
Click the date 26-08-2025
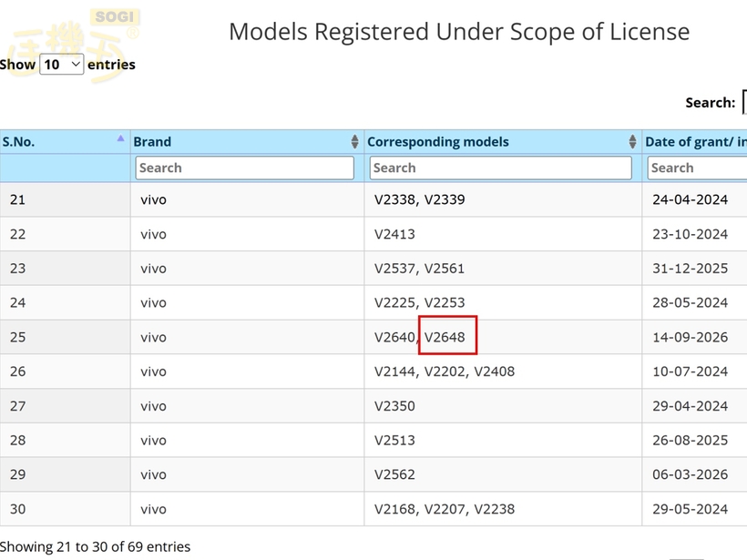click(690, 440)
